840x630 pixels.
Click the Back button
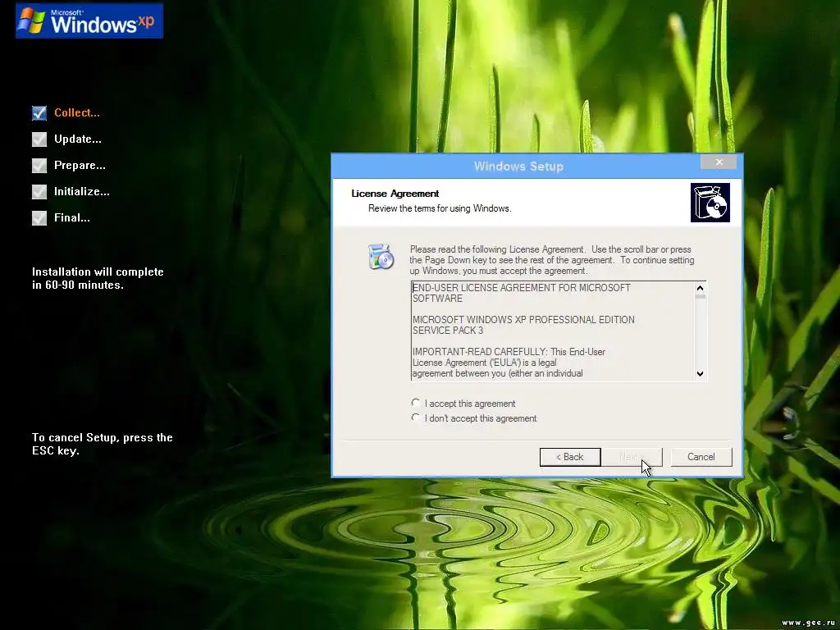coord(570,457)
